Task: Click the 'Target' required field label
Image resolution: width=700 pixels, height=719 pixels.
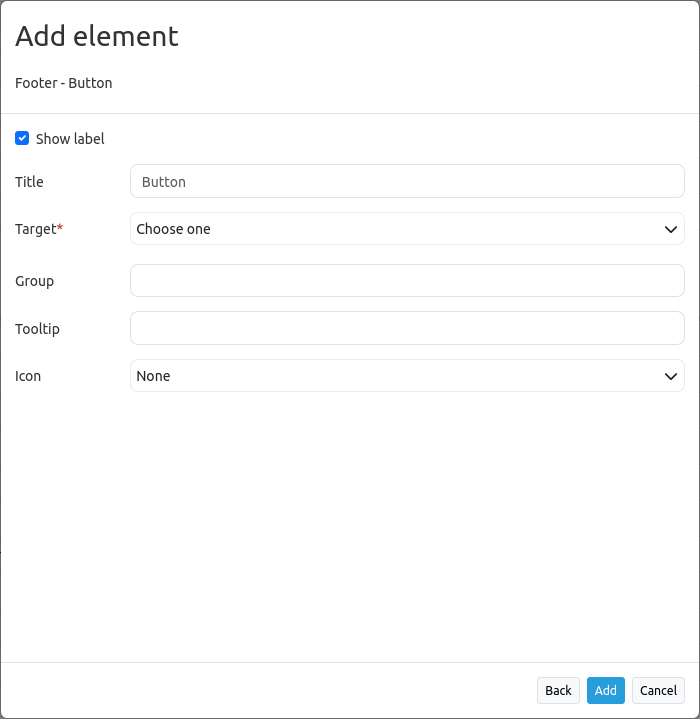Action: pyautogui.click(x=35, y=229)
